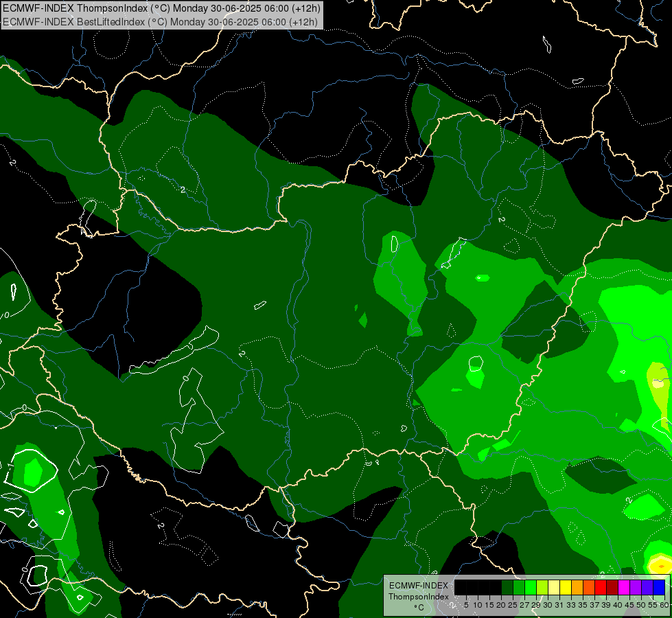Click the violet 50-55 legend swatch
The height and width of the screenshot is (618, 672).
click(x=647, y=587)
